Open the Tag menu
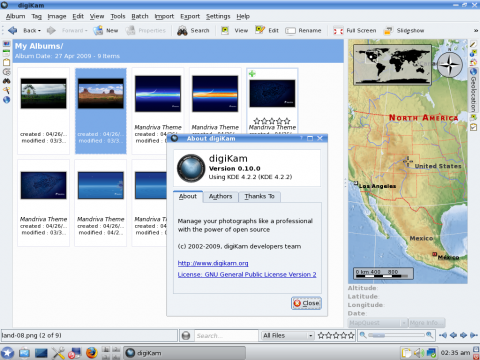The image size is (480, 360). [36, 16]
